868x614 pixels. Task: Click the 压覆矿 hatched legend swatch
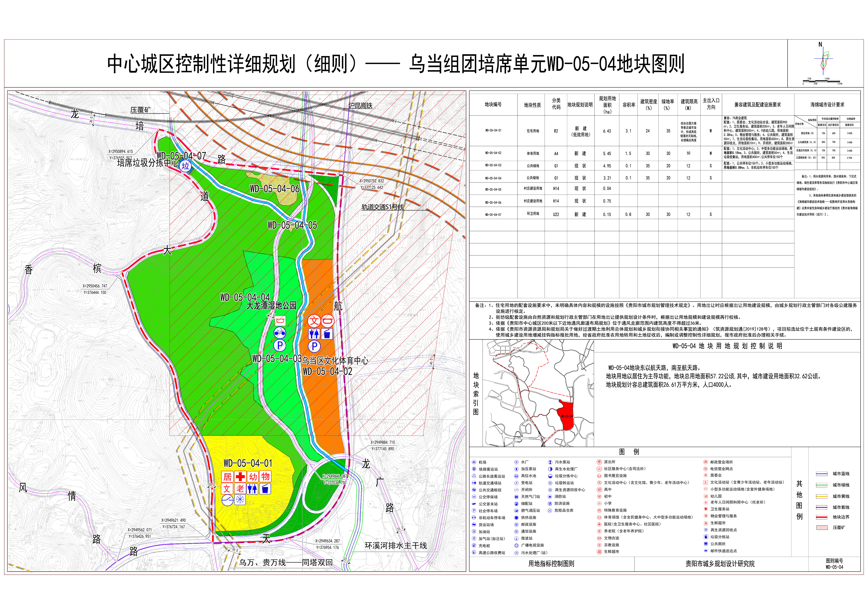[x=822, y=527]
